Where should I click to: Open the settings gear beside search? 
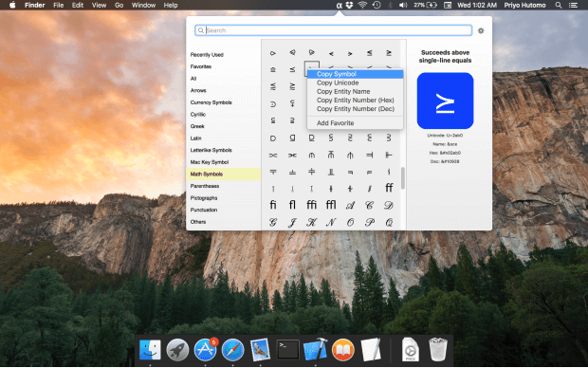coord(481,30)
